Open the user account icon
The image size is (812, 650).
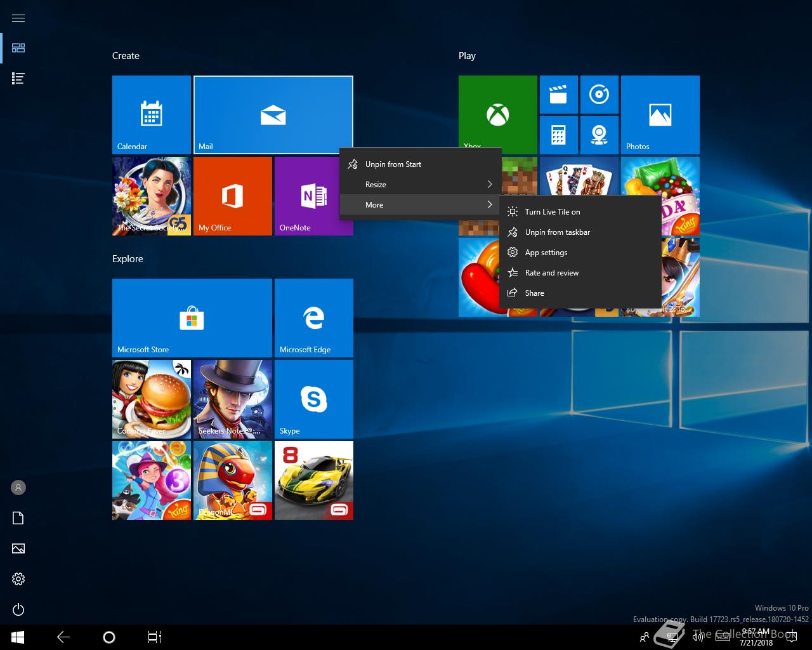(18, 487)
